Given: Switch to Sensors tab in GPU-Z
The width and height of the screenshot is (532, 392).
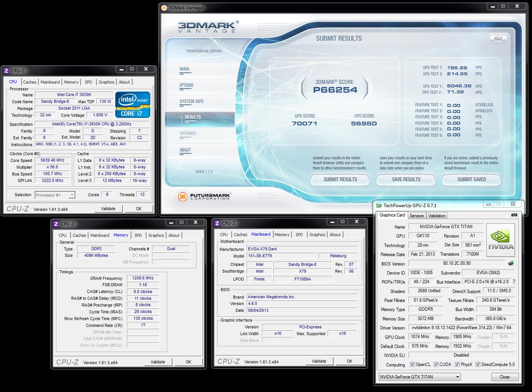Looking at the screenshot, I should click(x=416, y=216).
